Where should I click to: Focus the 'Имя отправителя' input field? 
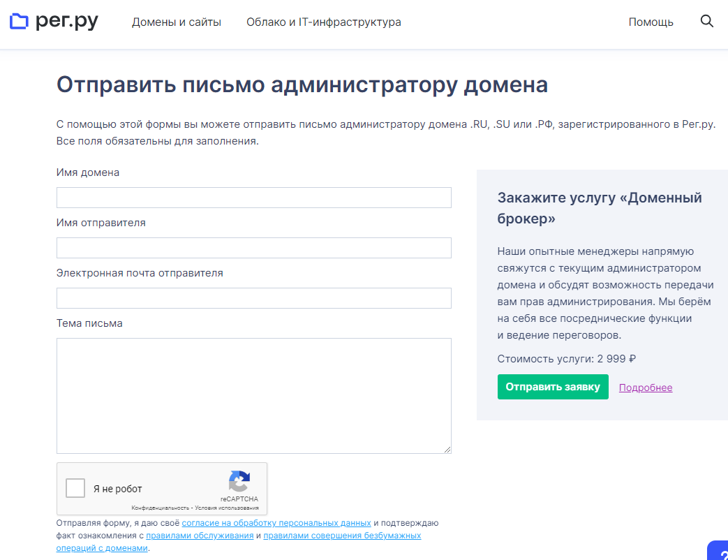click(x=254, y=248)
